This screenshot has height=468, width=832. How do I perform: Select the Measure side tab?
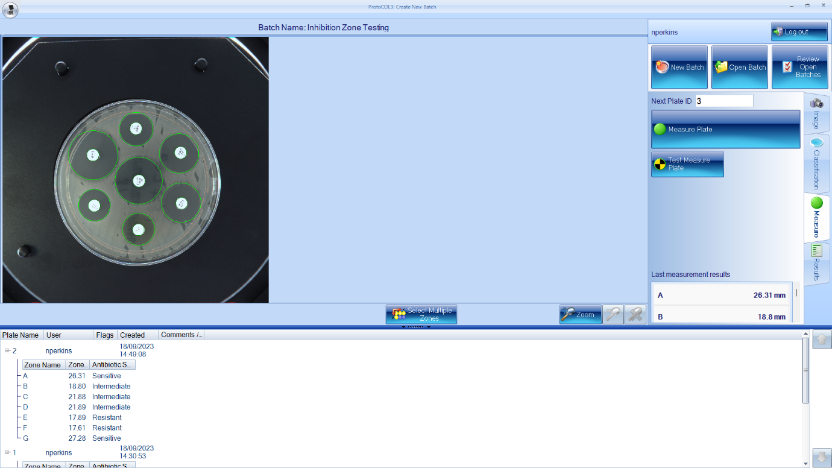816,211
